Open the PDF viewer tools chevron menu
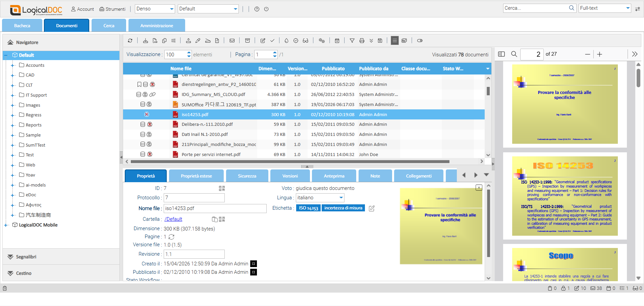Viewport: 644px width, 306px height. pos(635,54)
